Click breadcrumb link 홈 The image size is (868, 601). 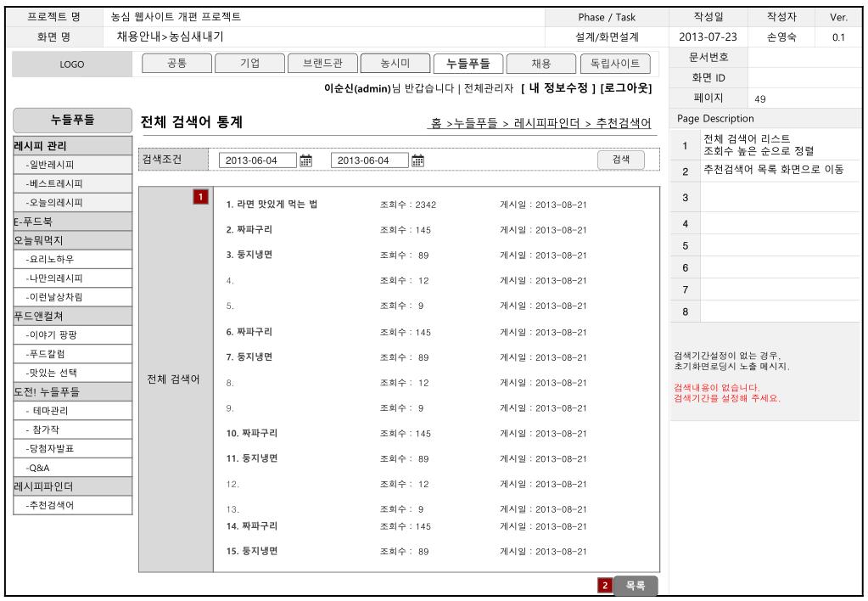tap(436, 123)
